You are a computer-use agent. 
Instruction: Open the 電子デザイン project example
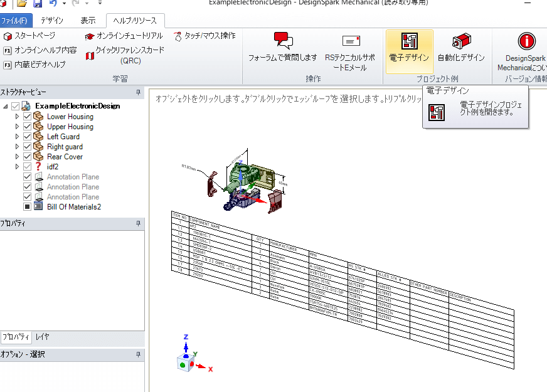click(410, 51)
